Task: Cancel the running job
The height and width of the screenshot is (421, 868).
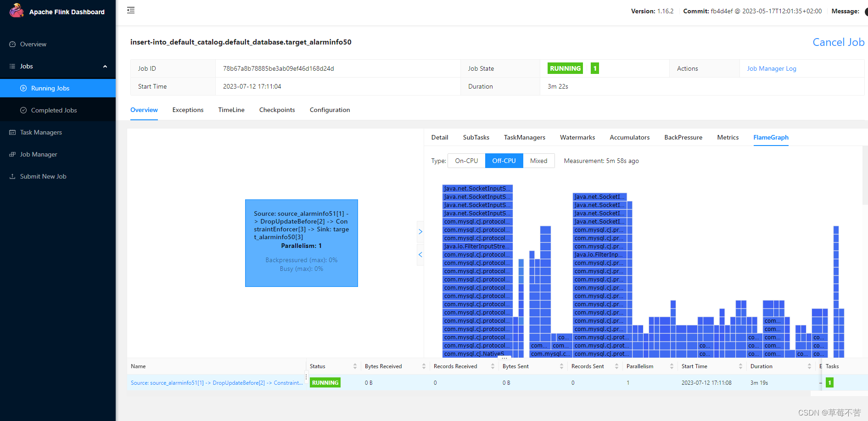Action: (x=838, y=42)
